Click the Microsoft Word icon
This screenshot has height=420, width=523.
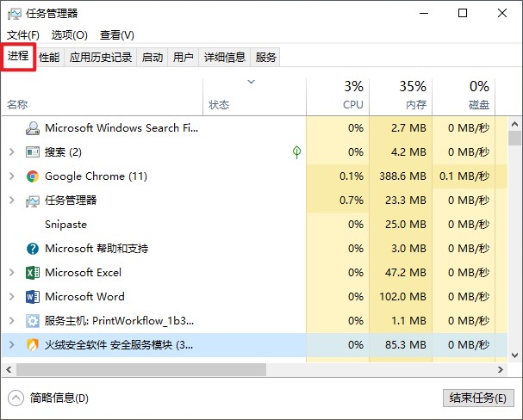[33, 297]
